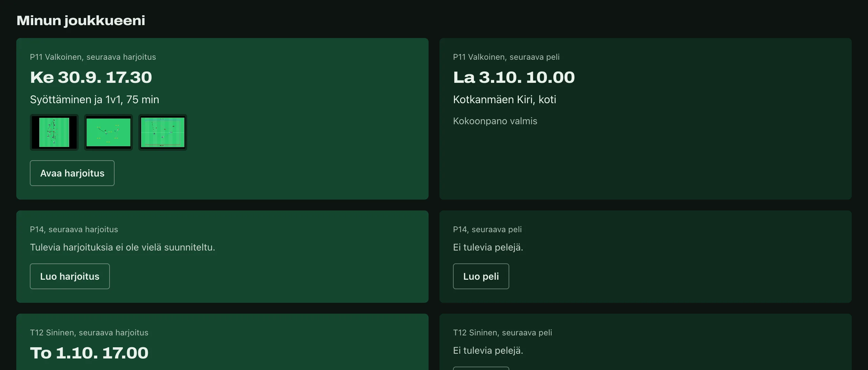Viewport: 868px width, 370px height.
Task: Click the Avaa harjoitus button
Action: coord(72,173)
